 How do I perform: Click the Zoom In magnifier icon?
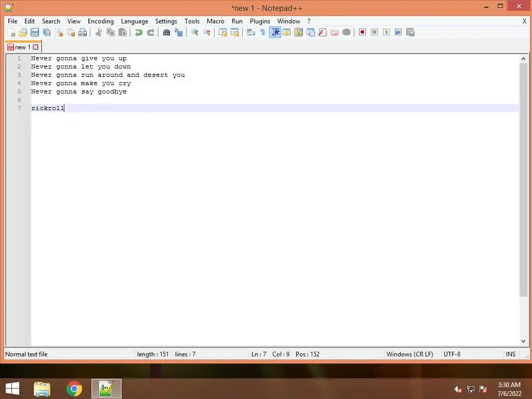194,32
